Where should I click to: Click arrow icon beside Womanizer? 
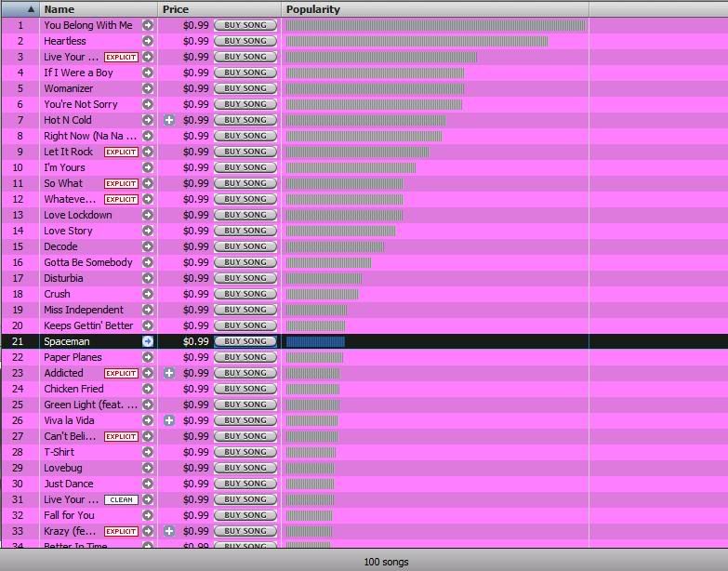[147, 88]
